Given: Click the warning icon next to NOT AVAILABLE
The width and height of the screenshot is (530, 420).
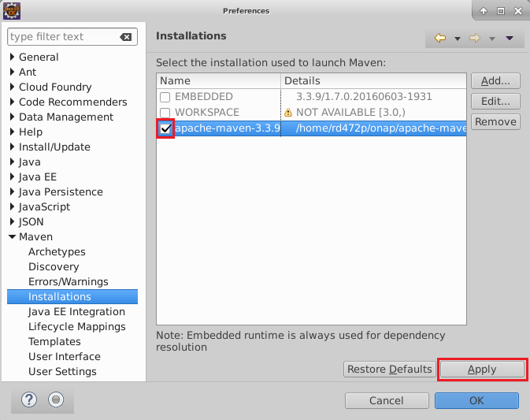Looking at the screenshot, I should pos(288,112).
